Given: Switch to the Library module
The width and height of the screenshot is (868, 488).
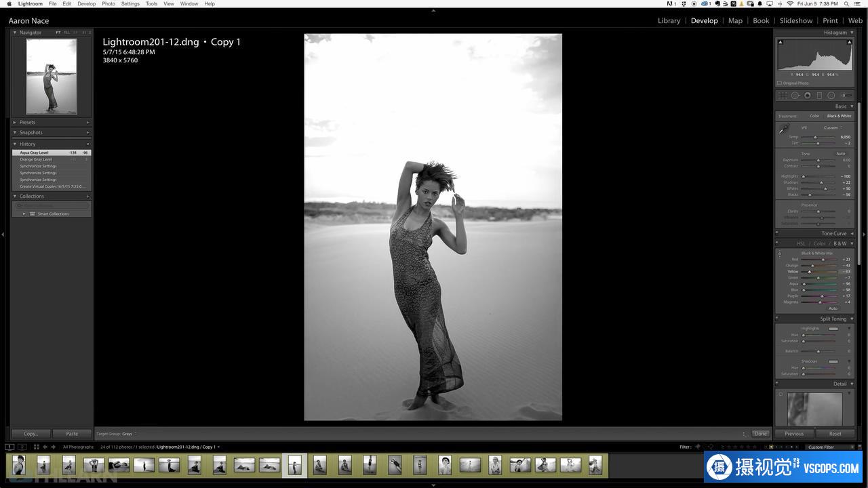Looking at the screenshot, I should pyautogui.click(x=669, y=20).
